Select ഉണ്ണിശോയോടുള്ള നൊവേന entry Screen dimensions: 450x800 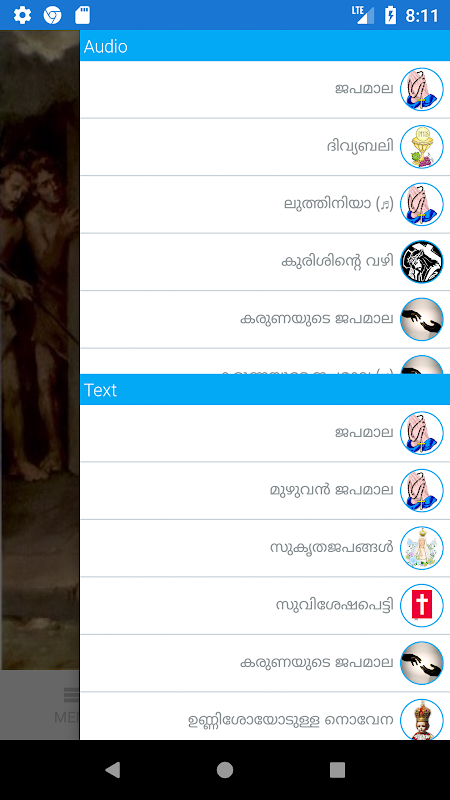coord(265,717)
